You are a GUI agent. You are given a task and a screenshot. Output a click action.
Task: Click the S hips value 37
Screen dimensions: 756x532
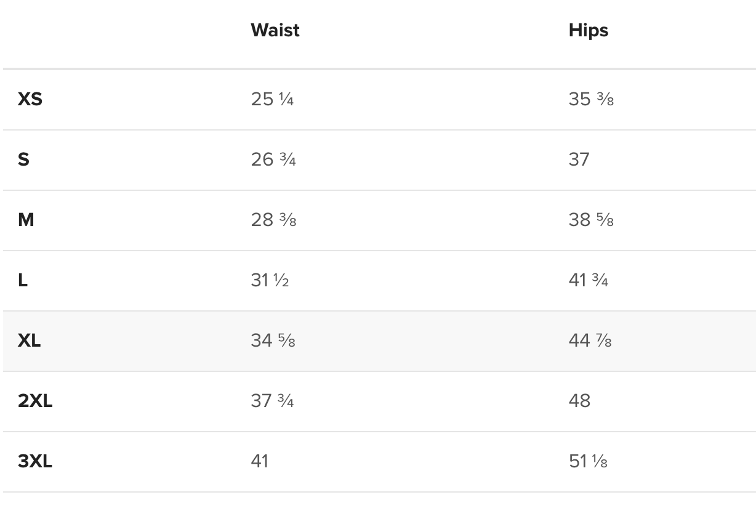coord(579,159)
